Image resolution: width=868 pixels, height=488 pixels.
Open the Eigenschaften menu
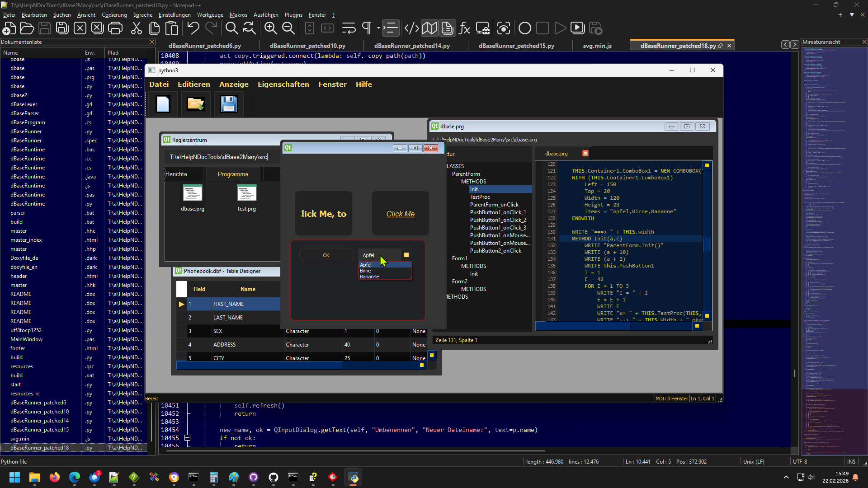pos(283,84)
